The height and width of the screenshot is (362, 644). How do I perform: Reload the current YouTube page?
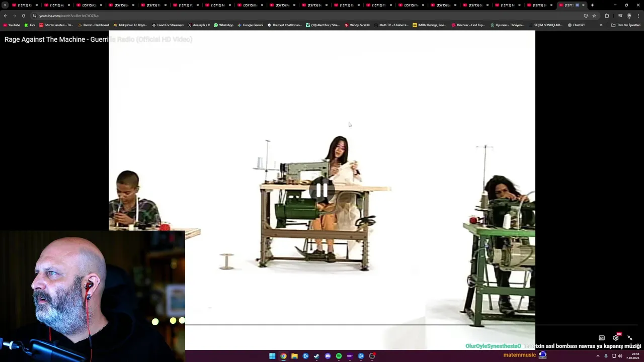(x=23, y=16)
